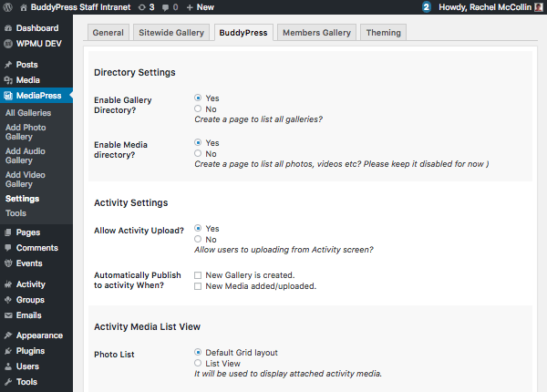Open MediaPress Settings submenu item

(x=22, y=199)
